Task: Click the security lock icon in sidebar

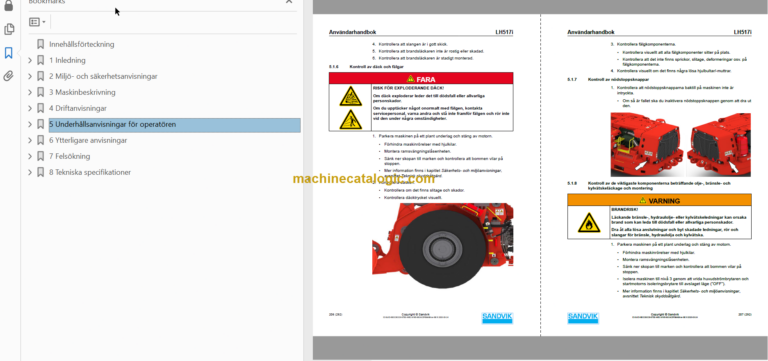Action: (x=9, y=6)
